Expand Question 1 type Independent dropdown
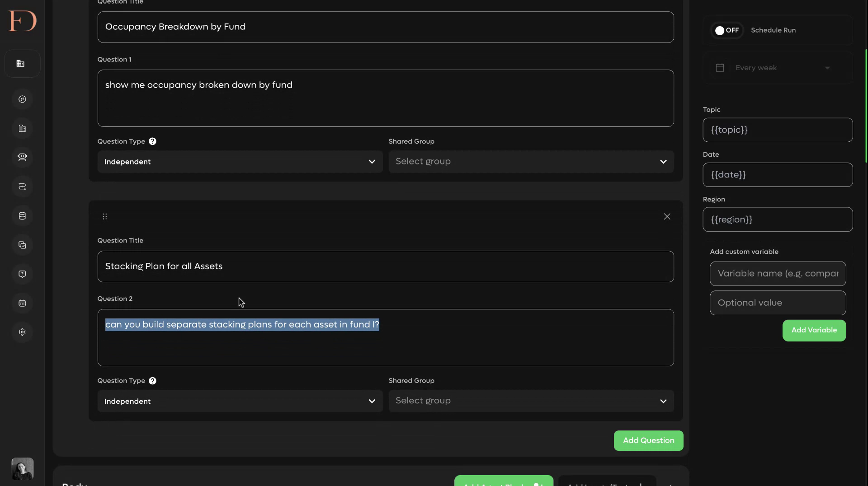 tap(240, 162)
